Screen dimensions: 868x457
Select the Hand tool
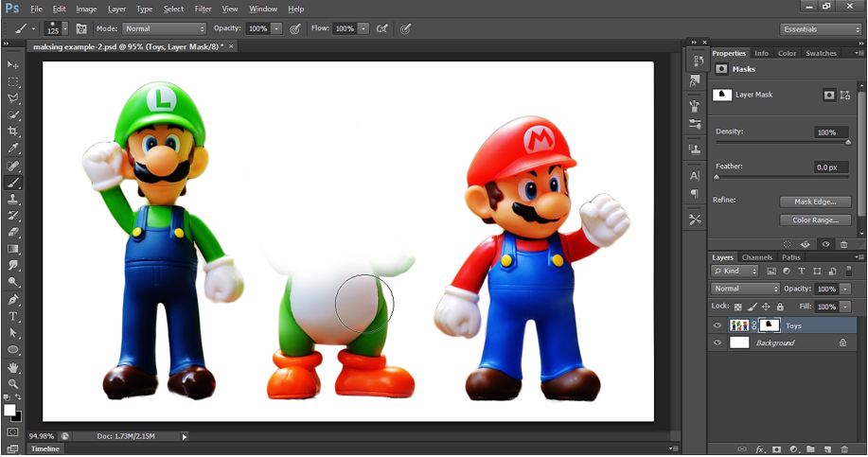[12, 367]
